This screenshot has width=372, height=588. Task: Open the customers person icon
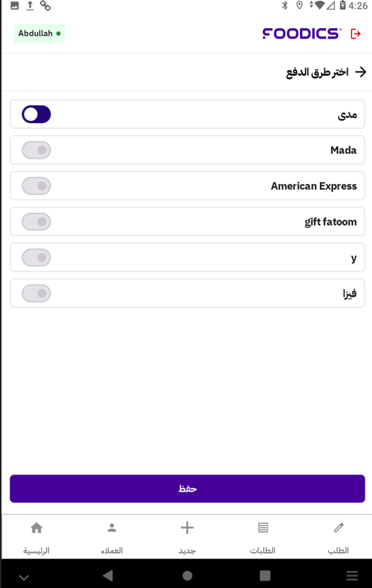tap(112, 528)
